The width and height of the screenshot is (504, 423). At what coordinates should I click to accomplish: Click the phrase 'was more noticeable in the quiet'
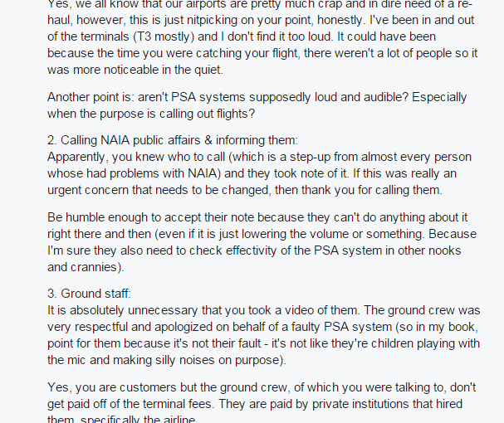(135, 70)
